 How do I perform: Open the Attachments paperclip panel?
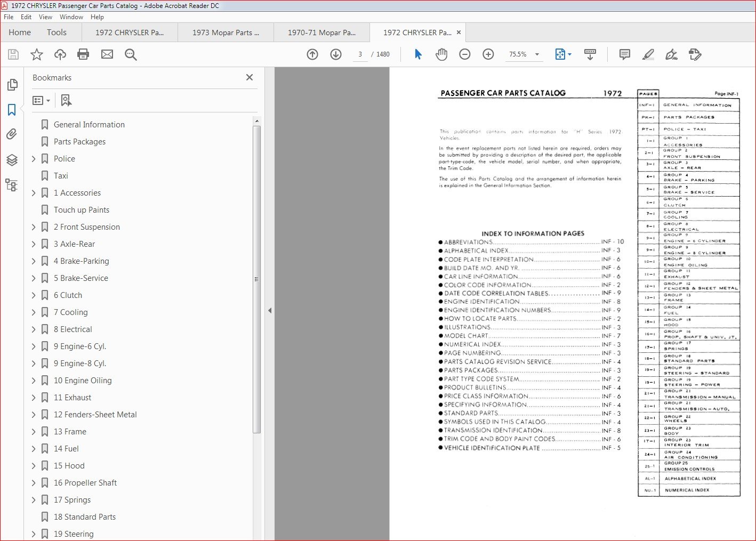pyautogui.click(x=12, y=134)
